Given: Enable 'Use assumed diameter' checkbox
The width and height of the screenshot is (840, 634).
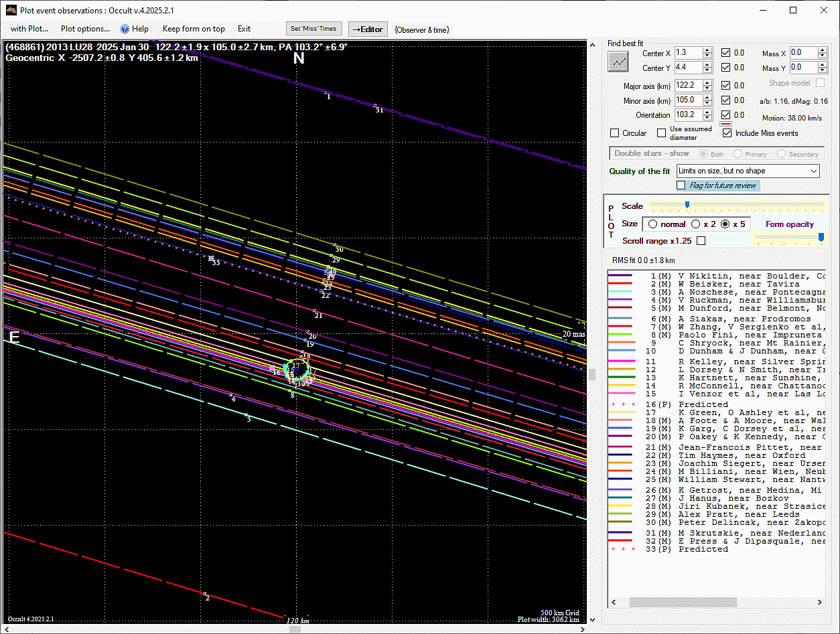Looking at the screenshot, I should [662, 133].
